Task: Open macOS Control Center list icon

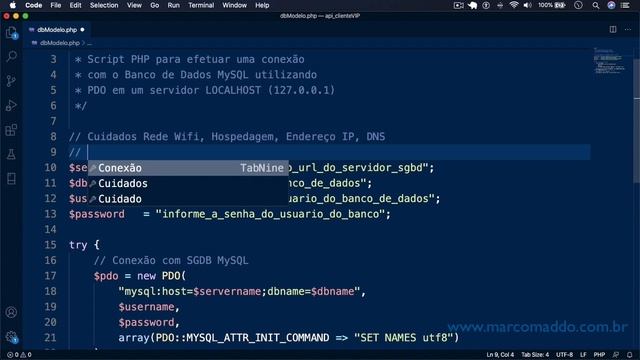Action: 625,5
